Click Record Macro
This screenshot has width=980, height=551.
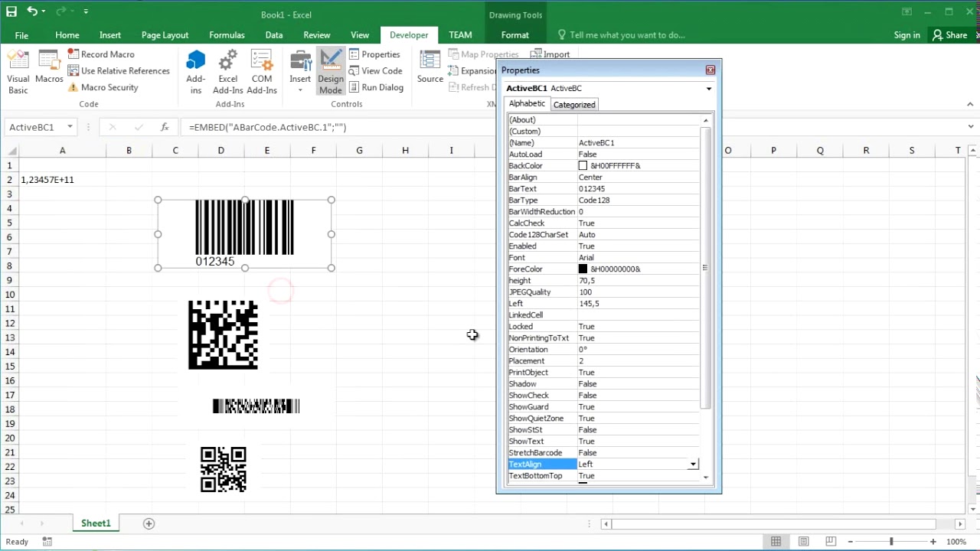click(x=101, y=54)
